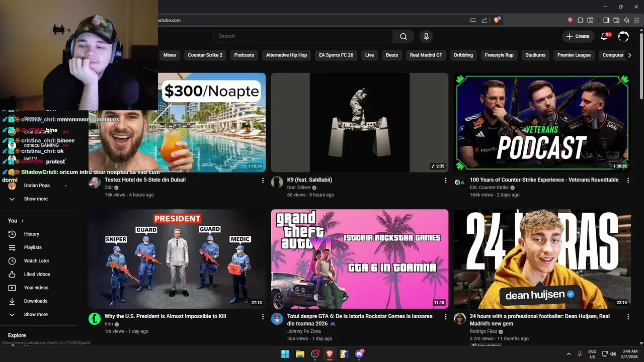Open Liked videos in the sidebar
The image size is (644, 362).
coord(38,274)
